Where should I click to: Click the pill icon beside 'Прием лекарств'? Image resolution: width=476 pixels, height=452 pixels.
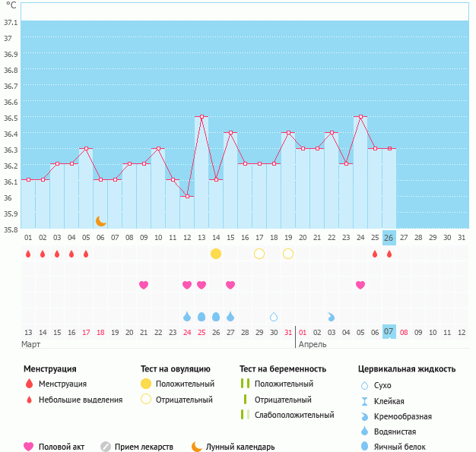(x=106, y=447)
